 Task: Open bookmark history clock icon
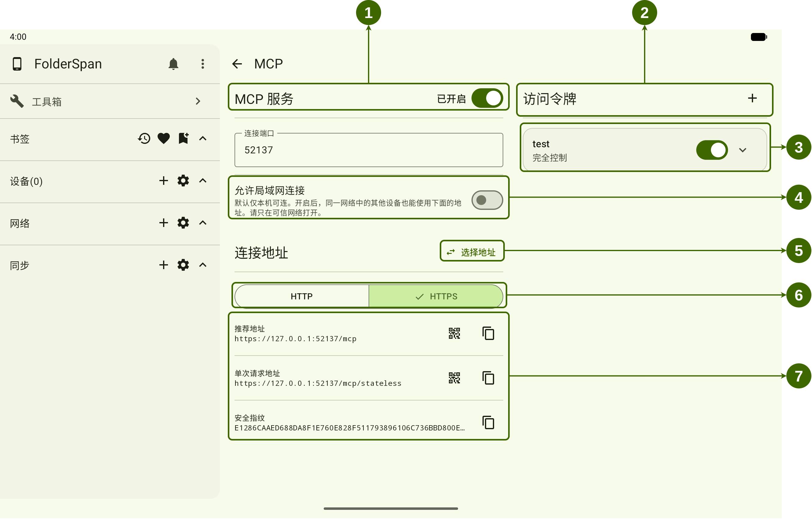tap(144, 138)
